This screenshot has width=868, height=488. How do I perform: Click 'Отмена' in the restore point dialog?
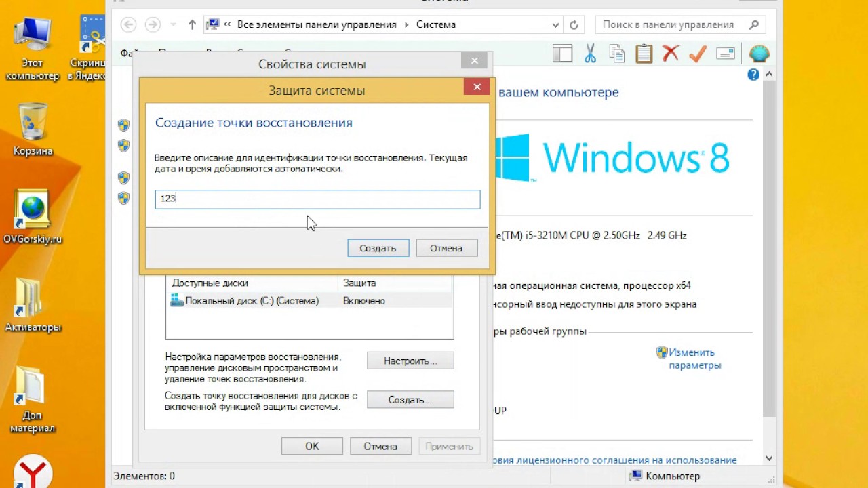[446, 248]
